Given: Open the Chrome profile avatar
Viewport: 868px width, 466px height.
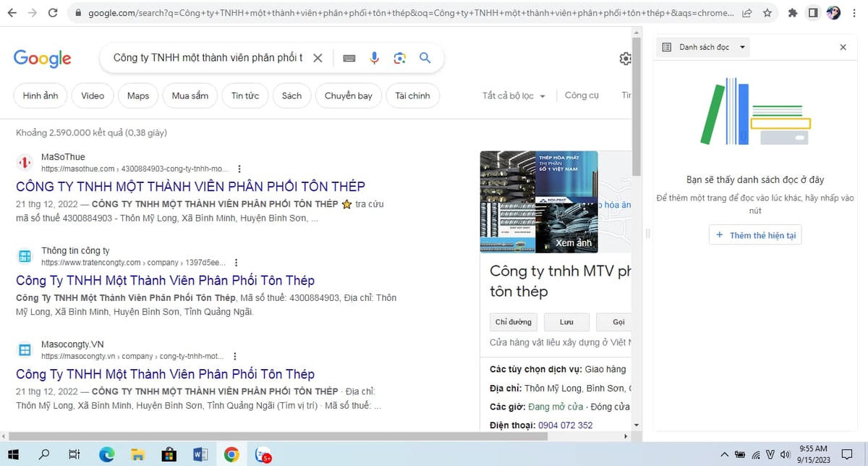Looking at the screenshot, I should [835, 12].
